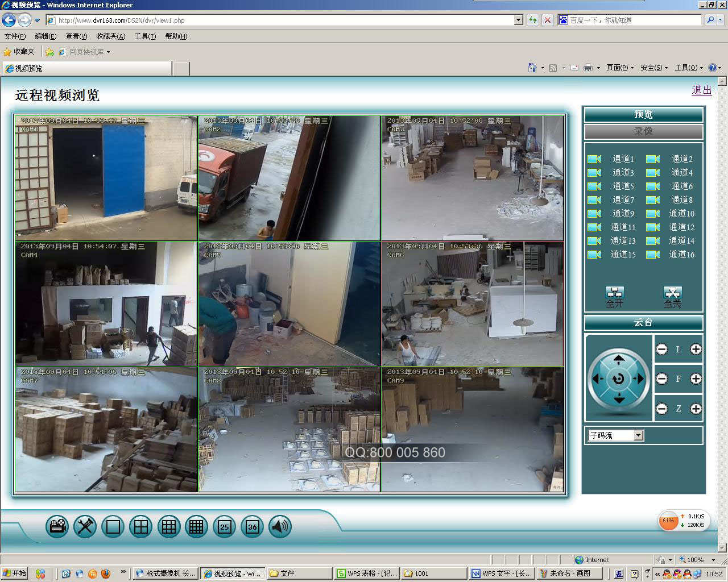This screenshot has height=582, width=728.
Task: Switch to 25-view layout
Action: point(224,526)
